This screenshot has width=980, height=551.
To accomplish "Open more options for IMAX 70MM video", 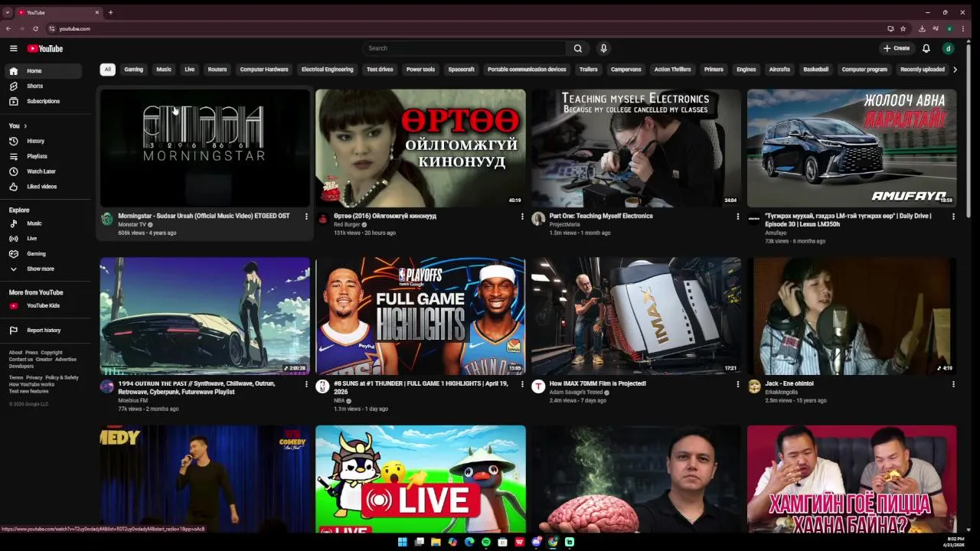I will pos(738,384).
